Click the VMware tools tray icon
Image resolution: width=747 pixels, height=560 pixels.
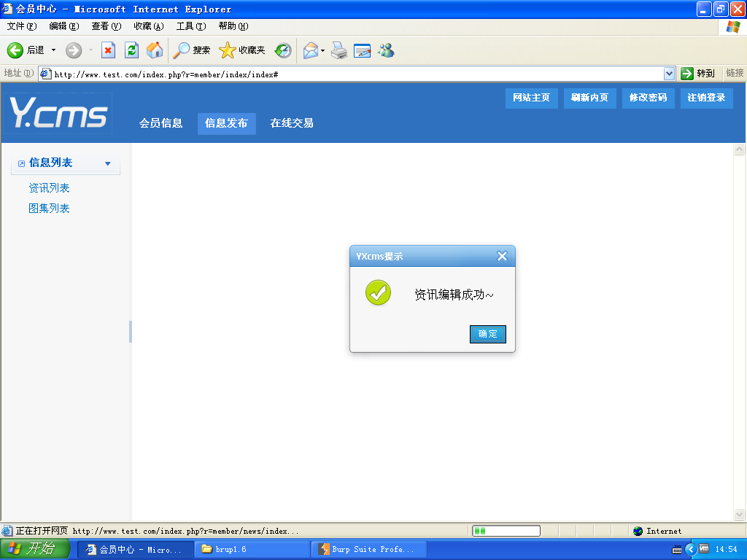[704, 549]
